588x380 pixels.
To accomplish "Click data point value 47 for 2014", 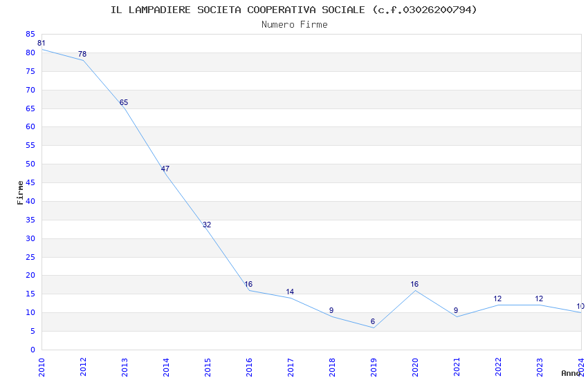I will pos(165,169).
